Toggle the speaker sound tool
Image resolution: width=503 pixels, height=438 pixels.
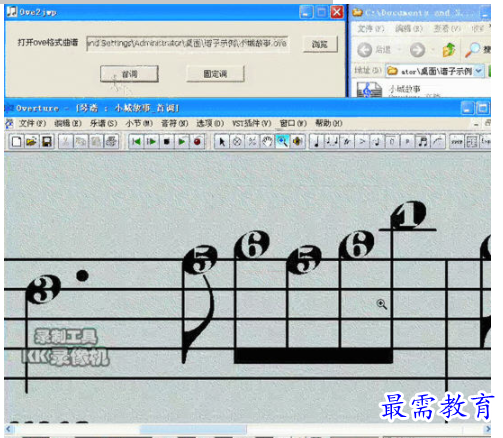(x=297, y=142)
